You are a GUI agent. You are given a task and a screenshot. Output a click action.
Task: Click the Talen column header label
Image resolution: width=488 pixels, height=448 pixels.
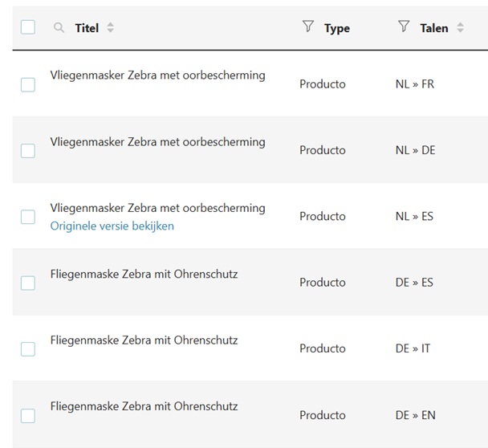click(x=434, y=28)
